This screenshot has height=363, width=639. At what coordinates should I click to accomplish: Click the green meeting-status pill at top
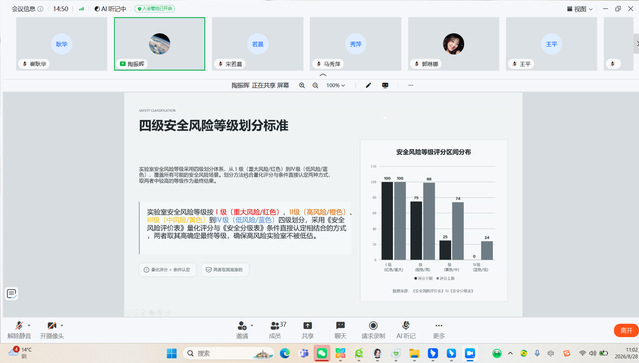tap(155, 9)
